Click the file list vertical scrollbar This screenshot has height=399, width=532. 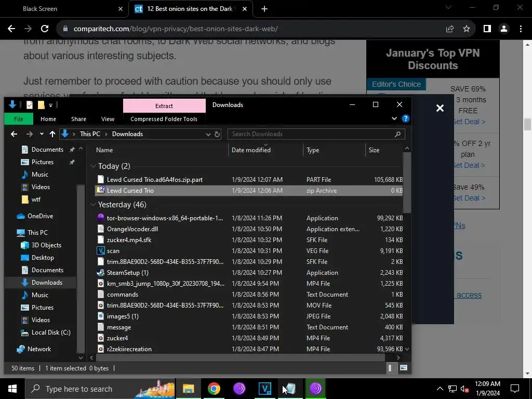(x=407, y=182)
